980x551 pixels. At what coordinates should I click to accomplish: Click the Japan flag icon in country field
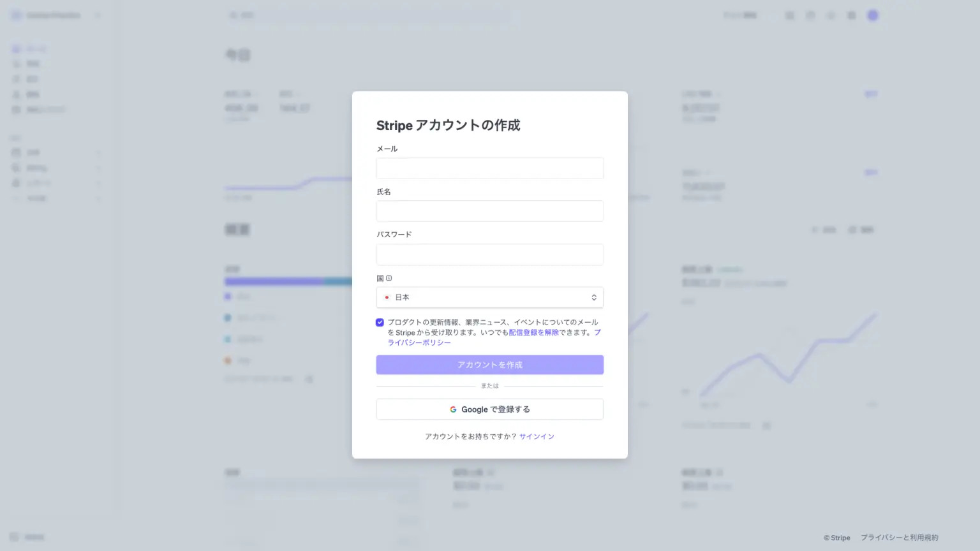click(x=387, y=297)
